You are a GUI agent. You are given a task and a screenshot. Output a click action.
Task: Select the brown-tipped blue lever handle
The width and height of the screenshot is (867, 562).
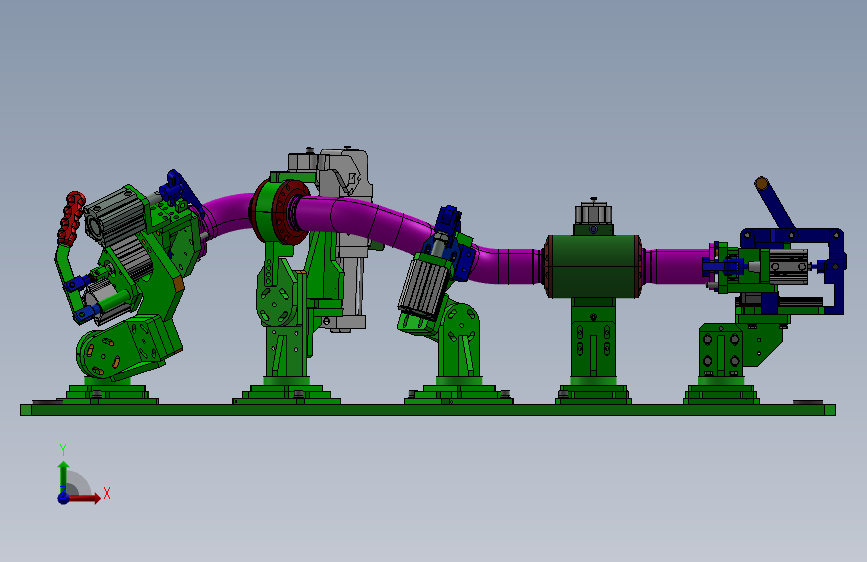pyautogui.click(x=774, y=202)
